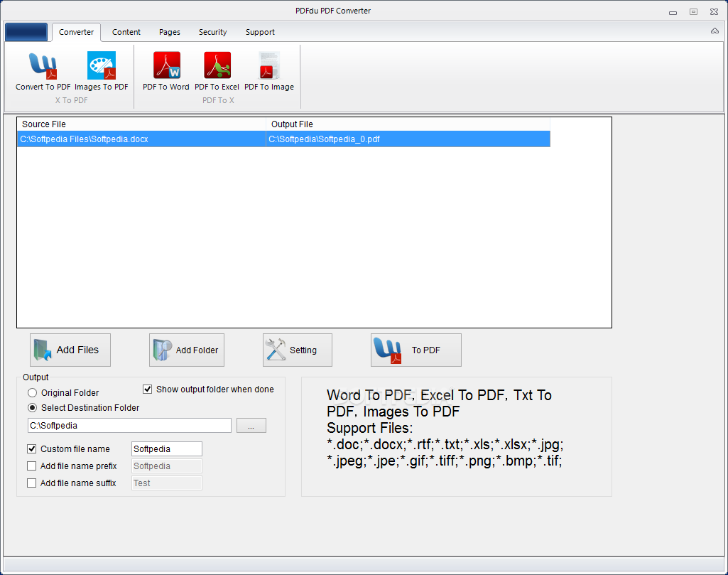Click the Source File column header
This screenshot has width=728, height=575.
pos(141,124)
